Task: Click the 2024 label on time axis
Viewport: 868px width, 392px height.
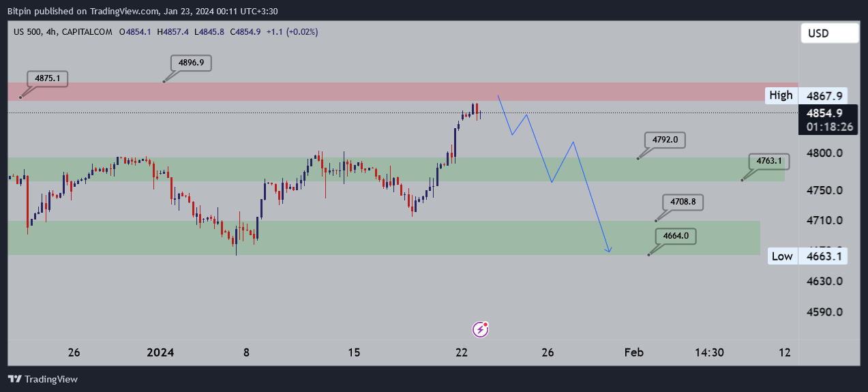Action: tap(160, 352)
